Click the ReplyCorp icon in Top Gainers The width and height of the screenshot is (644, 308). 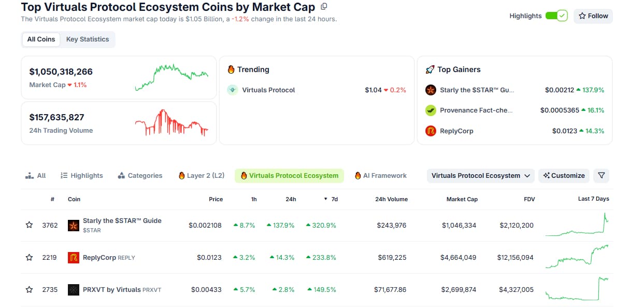(x=431, y=131)
